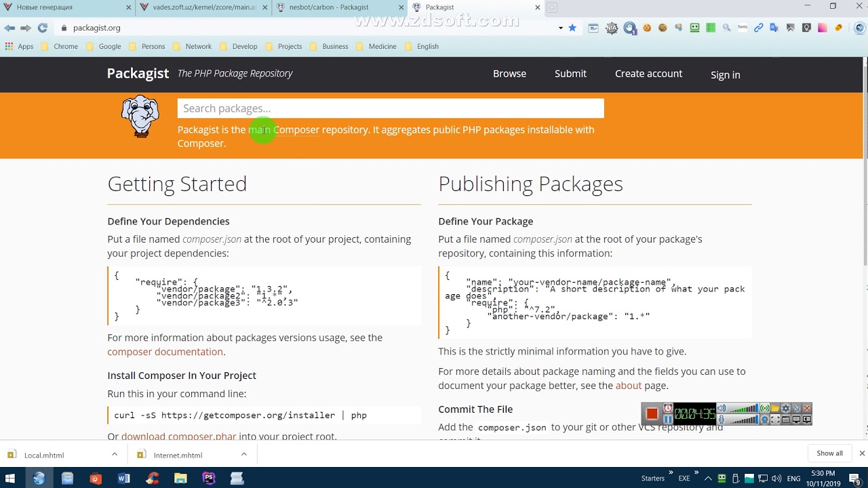
Task: Open the recorder's alarm clock schedule
Action: (668, 408)
